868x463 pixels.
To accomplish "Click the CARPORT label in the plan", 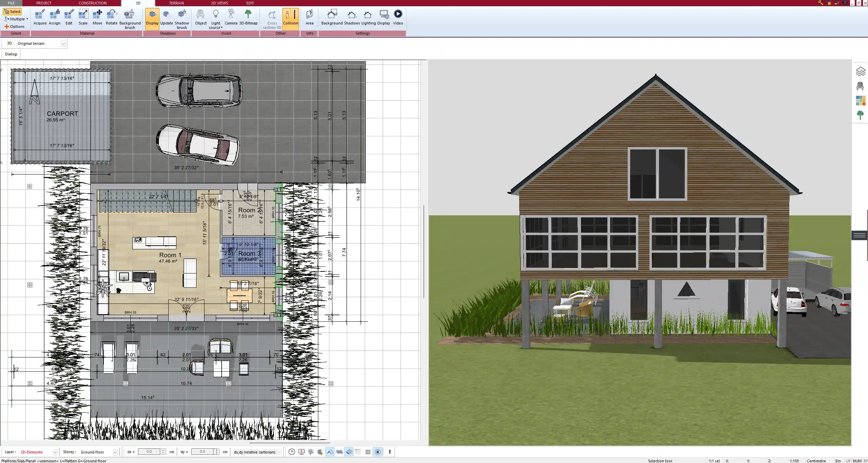I will (x=62, y=114).
